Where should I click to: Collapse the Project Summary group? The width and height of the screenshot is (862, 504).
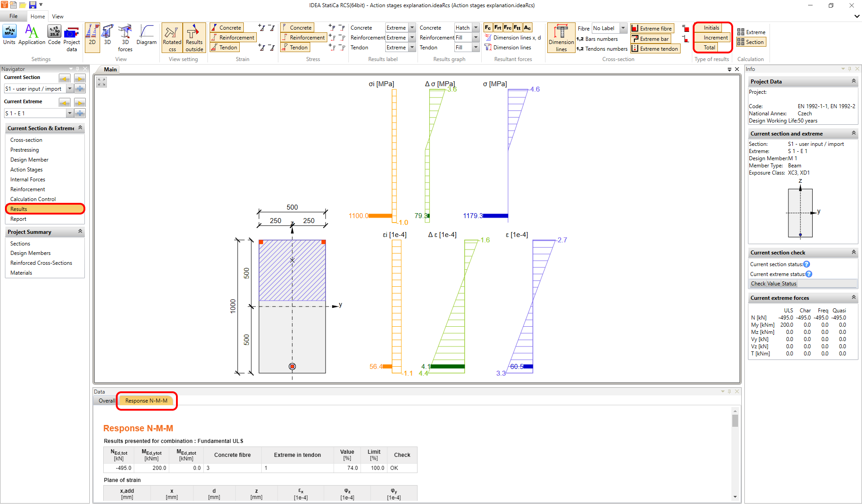[x=80, y=232]
